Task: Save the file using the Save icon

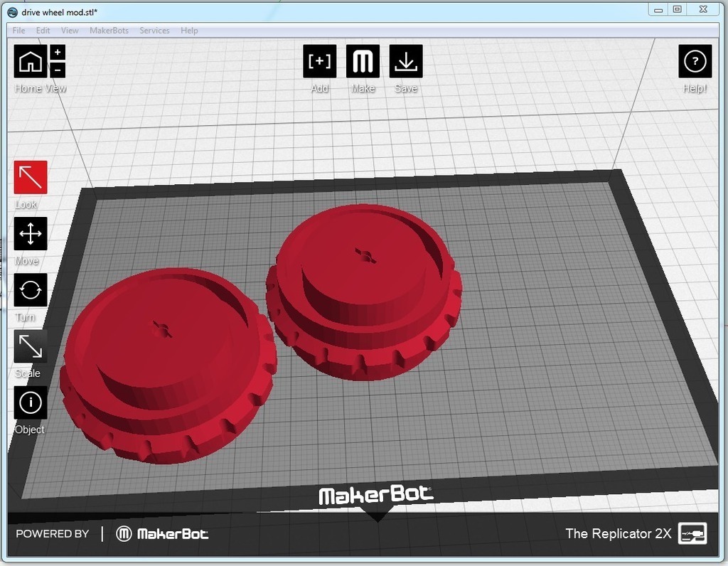Action: point(405,60)
